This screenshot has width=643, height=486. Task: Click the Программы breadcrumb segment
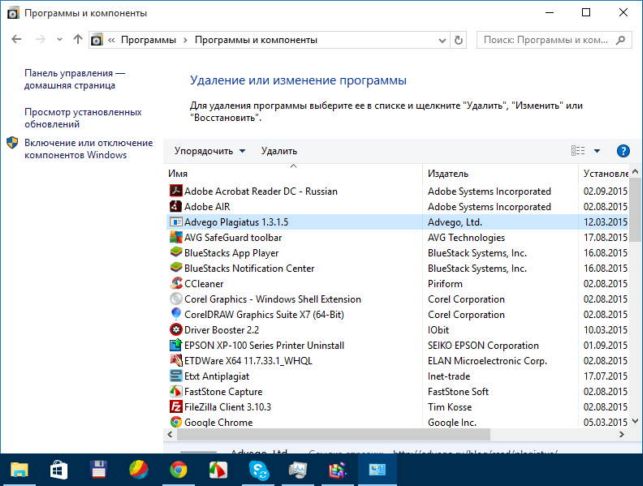(x=148, y=40)
